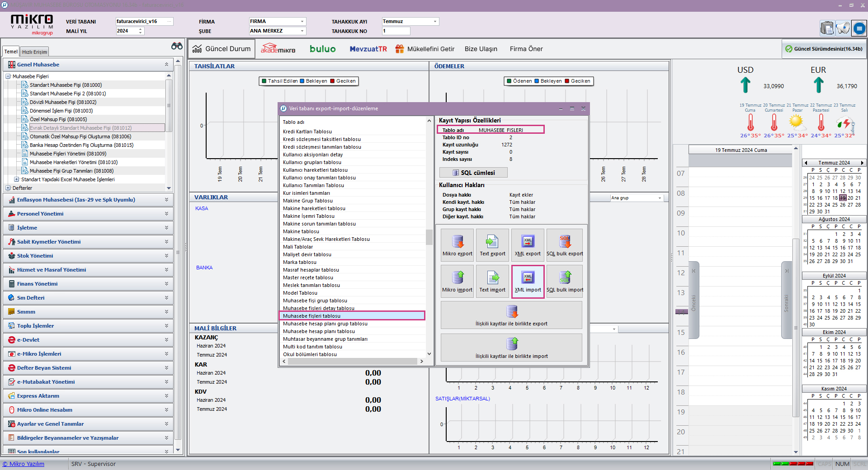Viewport: 868px width, 470px height.
Task: Open the Mikro Yazılım link
Action: tap(24, 464)
